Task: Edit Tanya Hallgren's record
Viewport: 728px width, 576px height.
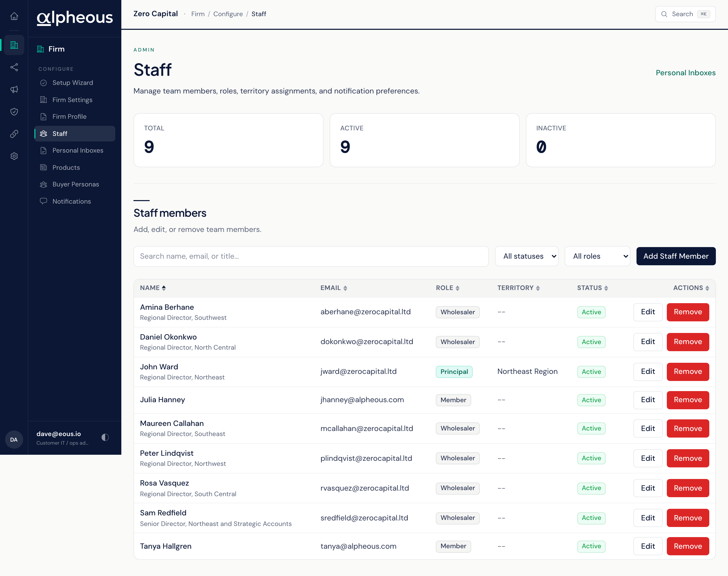Action: pyautogui.click(x=648, y=546)
